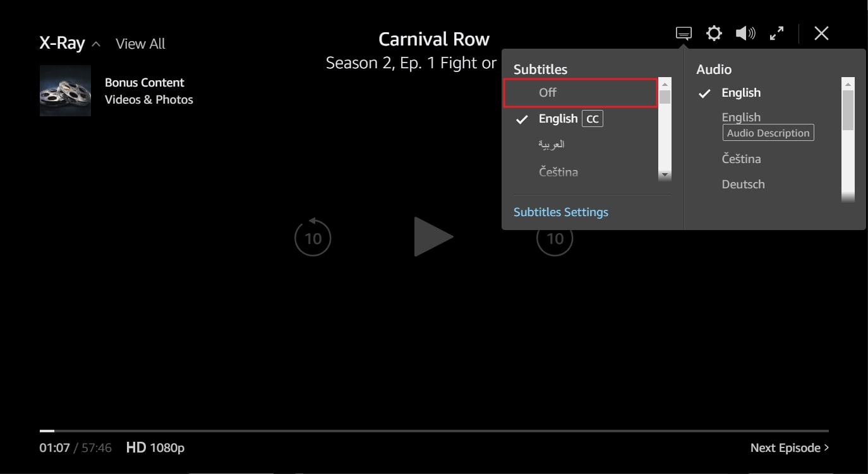Image resolution: width=868 pixels, height=474 pixels.
Task: Go to Next Episode
Action: [x=790, y=447]
